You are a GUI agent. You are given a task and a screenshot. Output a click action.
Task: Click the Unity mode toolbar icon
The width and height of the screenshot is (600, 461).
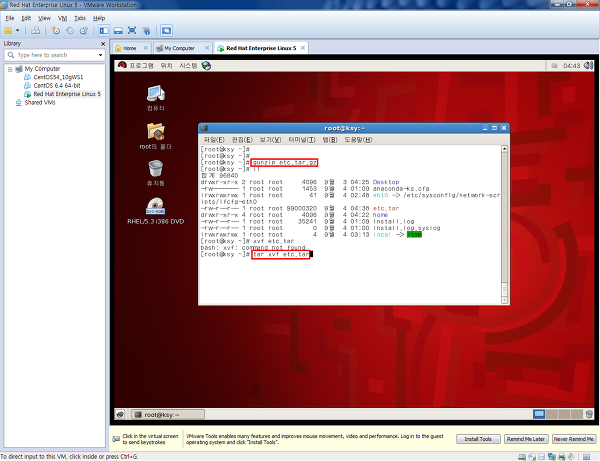click(x=146, y=31)
